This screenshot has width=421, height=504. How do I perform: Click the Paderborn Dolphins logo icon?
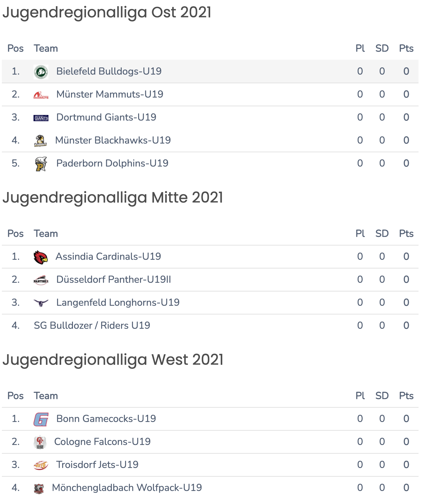tap(41, 164)
